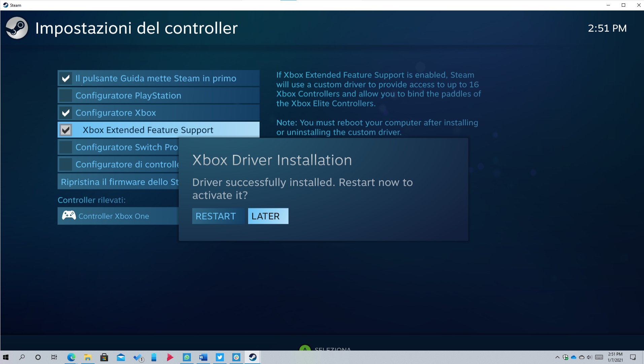The width and height of the screenshot is (644, 364).
Task: Minimize the Steam window
Action: pos(608,5)
